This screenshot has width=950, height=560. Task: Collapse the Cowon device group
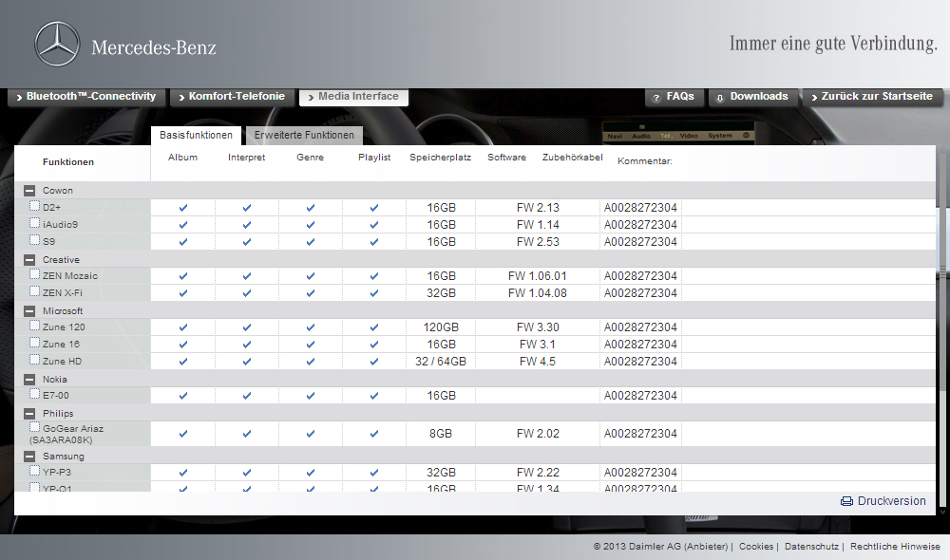tap(29, 191)
